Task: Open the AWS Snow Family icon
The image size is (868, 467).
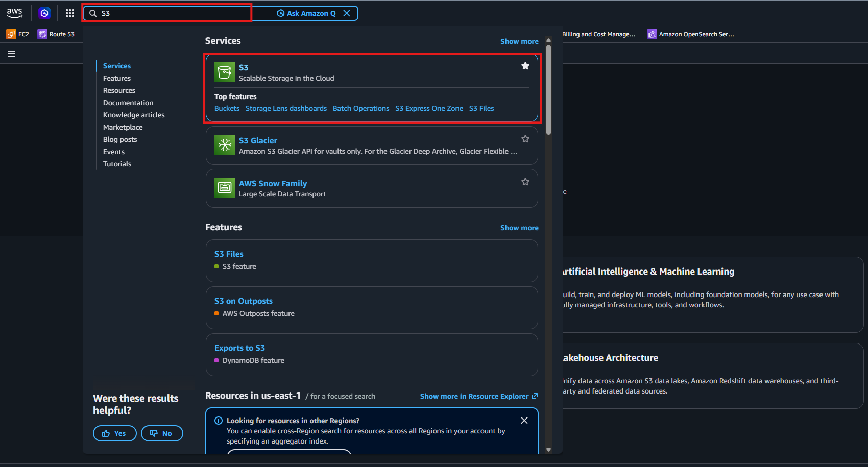Action: tap(225, 188)
